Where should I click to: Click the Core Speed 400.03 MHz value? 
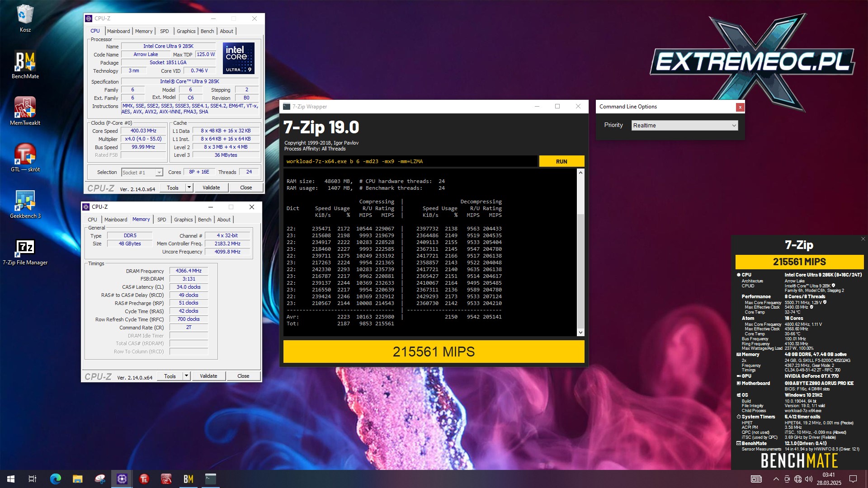pyautogui.click(x=143, y=131)
